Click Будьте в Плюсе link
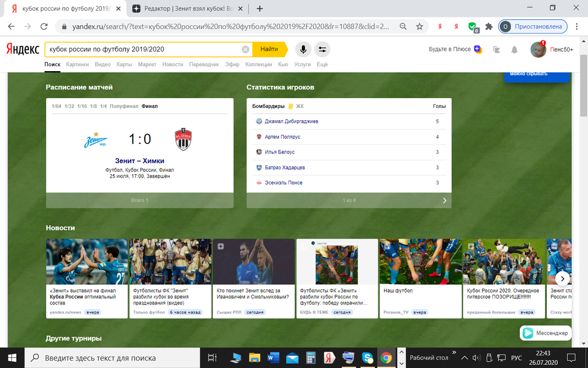 (x=450, y=49)
